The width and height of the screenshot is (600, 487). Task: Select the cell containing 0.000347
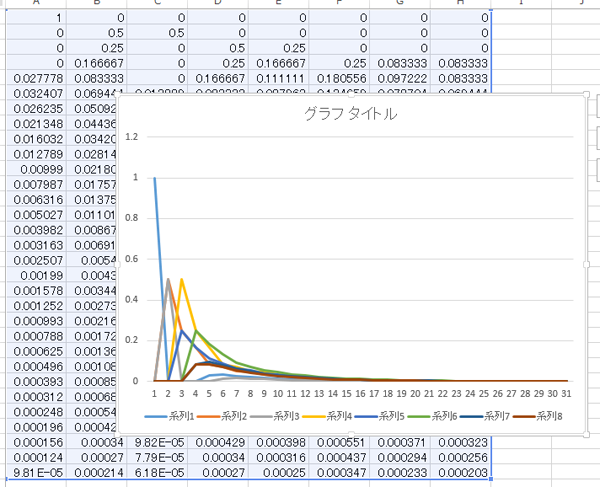coord(339,473)
